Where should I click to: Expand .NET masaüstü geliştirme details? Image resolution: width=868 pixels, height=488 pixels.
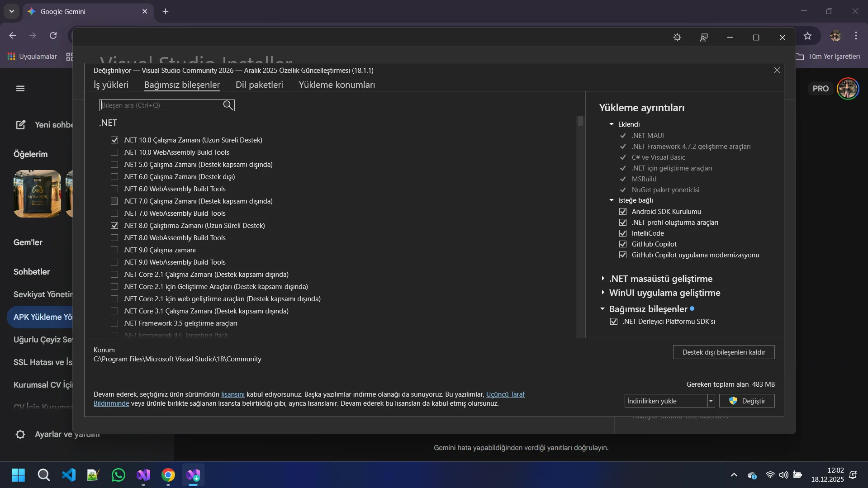603,279
